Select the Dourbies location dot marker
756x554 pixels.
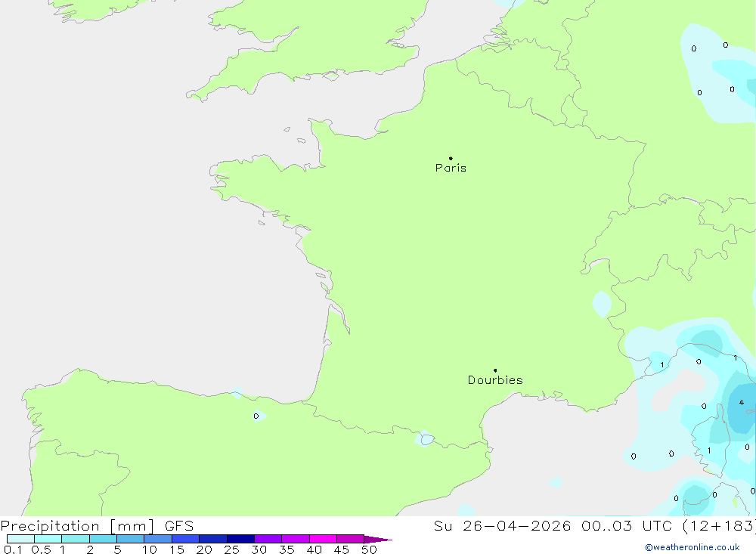[495, 370]
